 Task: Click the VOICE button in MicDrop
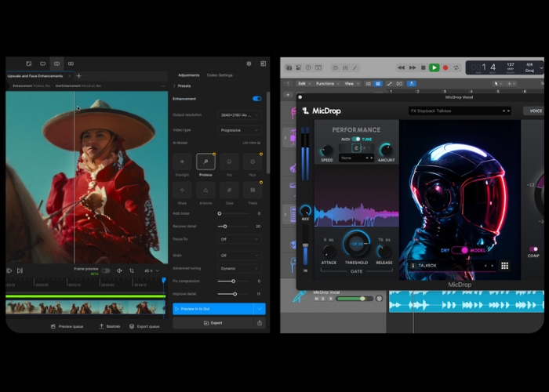click(535, 111)
